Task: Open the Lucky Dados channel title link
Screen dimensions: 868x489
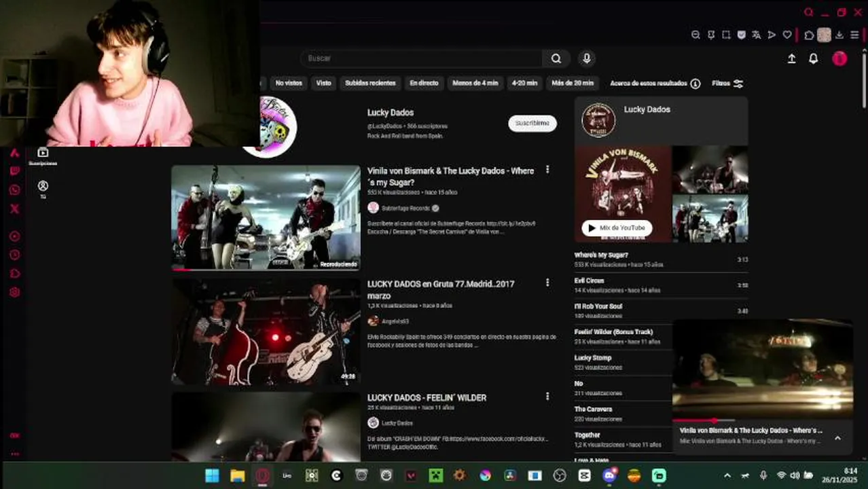Action: (x=391, y=113)
